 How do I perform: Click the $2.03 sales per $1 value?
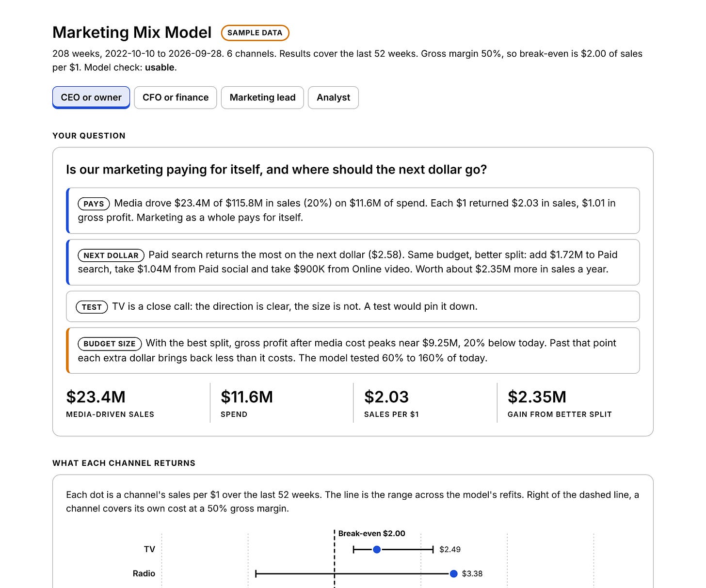386,397
